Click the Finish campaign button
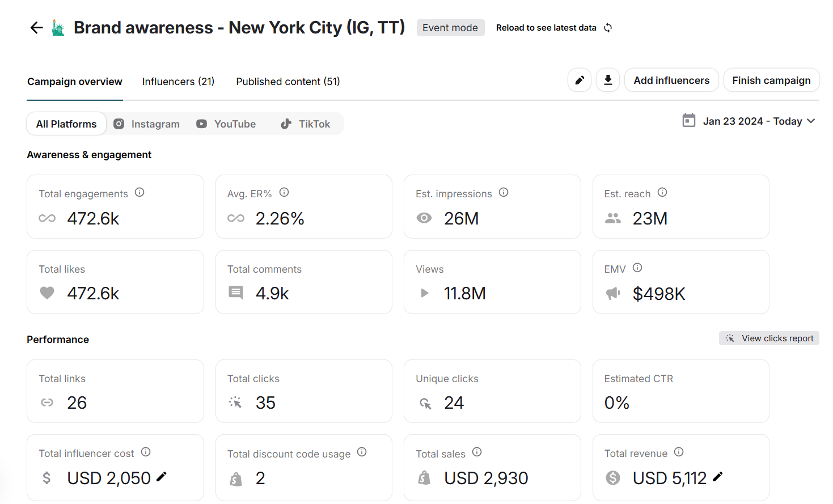The width and height of the screenshot is (833, 504). tap(771, 81)
